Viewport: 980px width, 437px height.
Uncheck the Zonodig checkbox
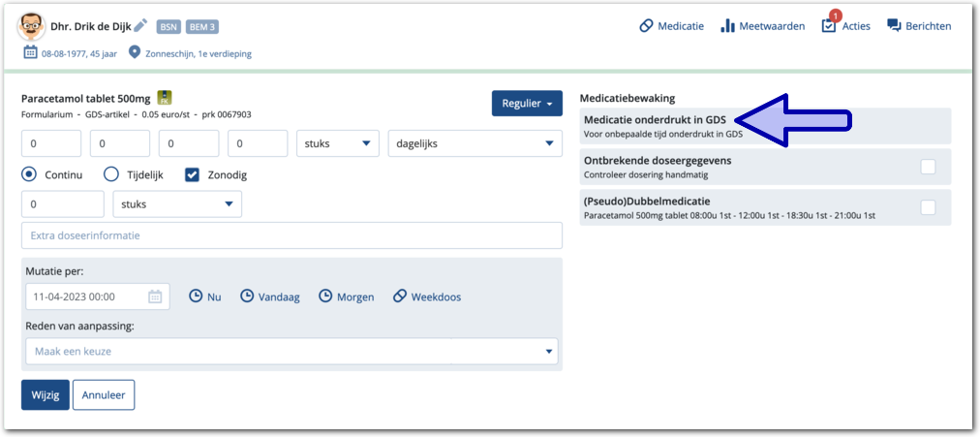(x=192, y=174)
